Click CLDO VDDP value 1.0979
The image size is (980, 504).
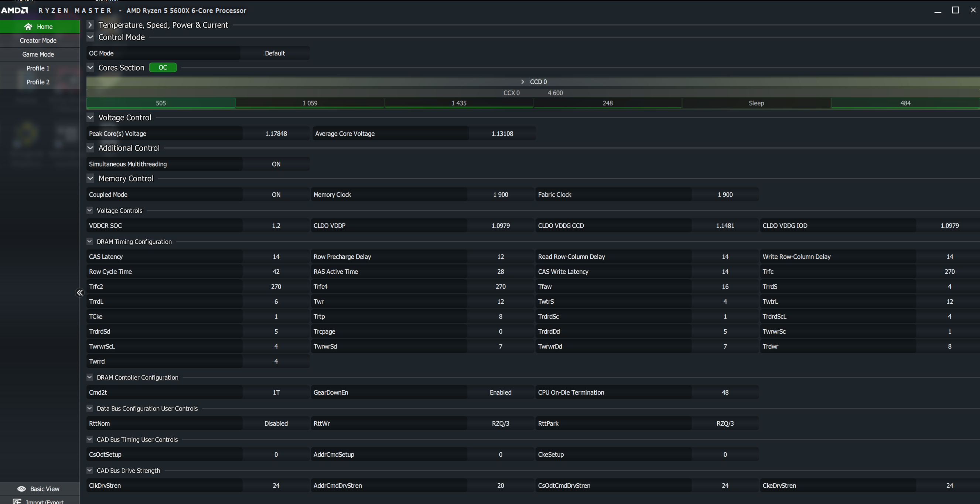coord(501,226)
